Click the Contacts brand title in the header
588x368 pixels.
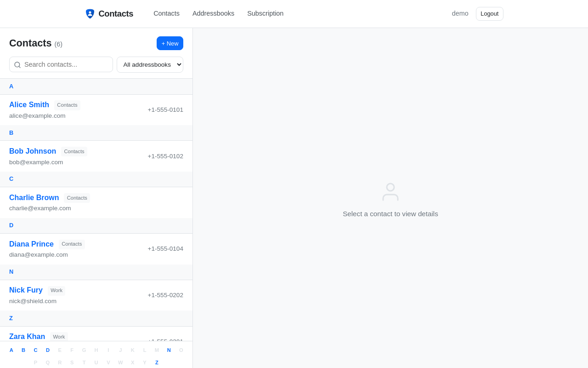pos(116,14)
